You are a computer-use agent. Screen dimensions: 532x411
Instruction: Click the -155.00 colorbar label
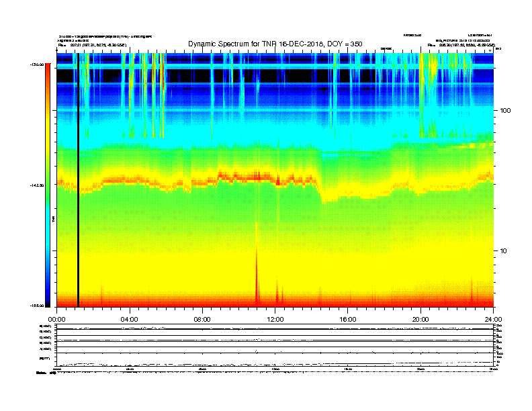37,306
